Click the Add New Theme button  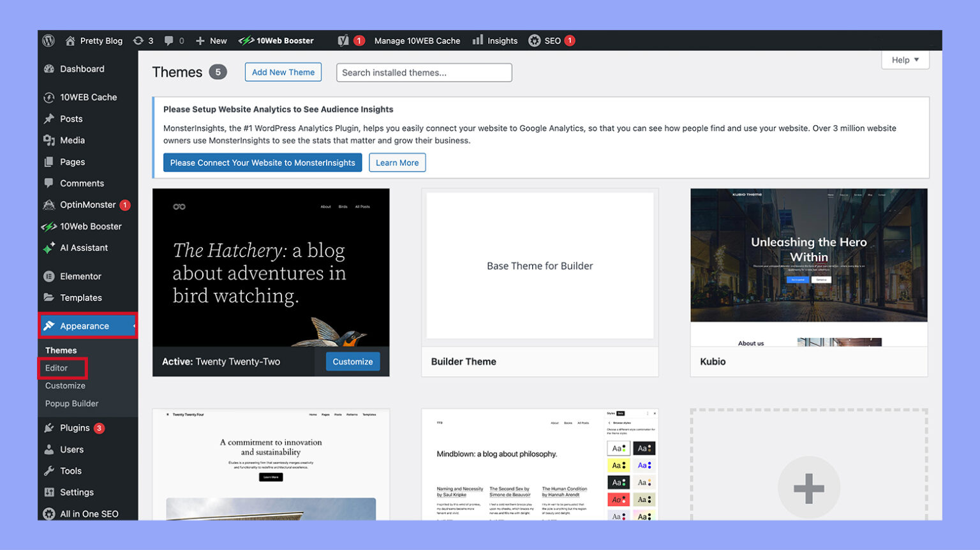coord(283,72)
